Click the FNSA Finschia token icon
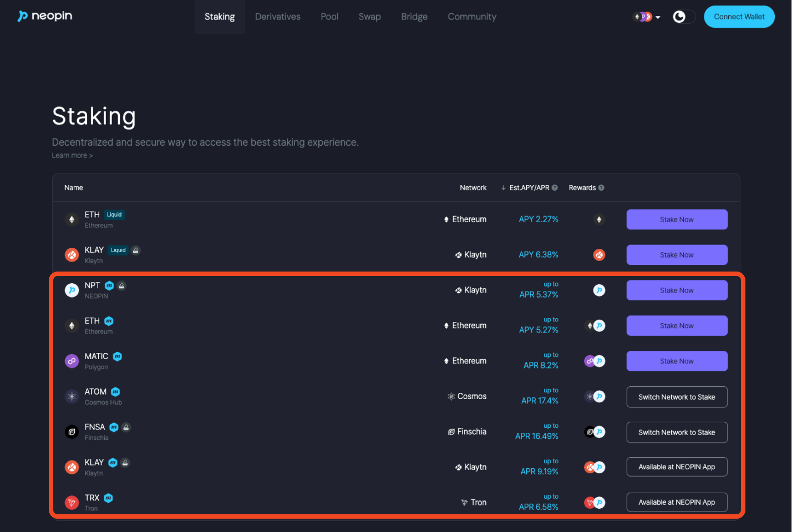The height and width of the screenshot is (532, 792). (72, 432)
